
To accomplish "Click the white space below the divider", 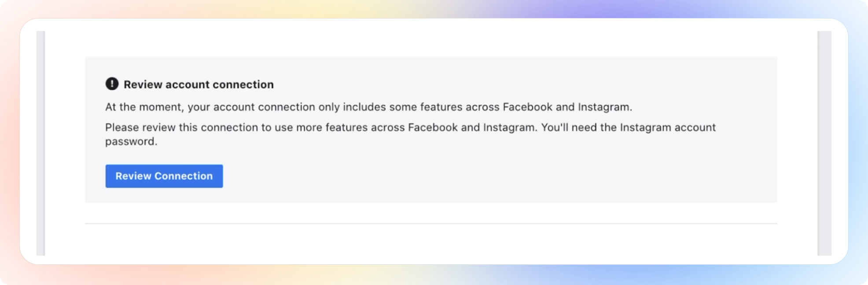I will [430, 241].
